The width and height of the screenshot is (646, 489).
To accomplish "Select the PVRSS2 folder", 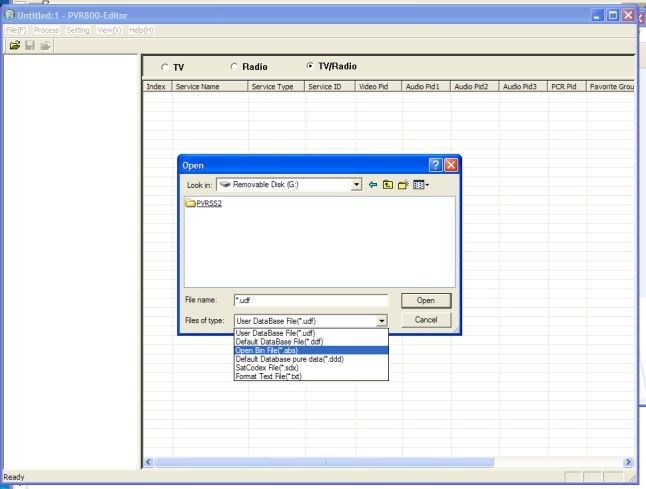I will click(204, 203).
